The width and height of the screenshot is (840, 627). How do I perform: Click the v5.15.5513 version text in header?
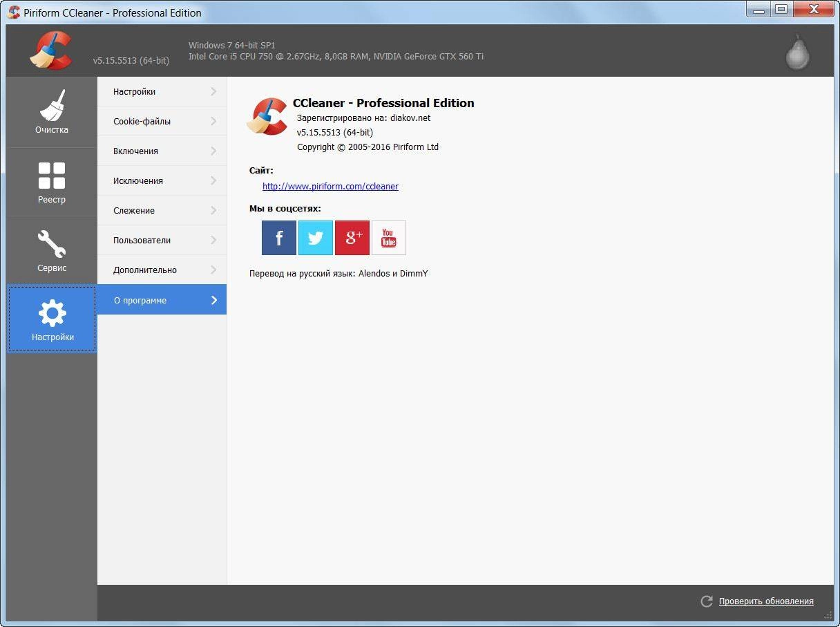coord(131,61)
